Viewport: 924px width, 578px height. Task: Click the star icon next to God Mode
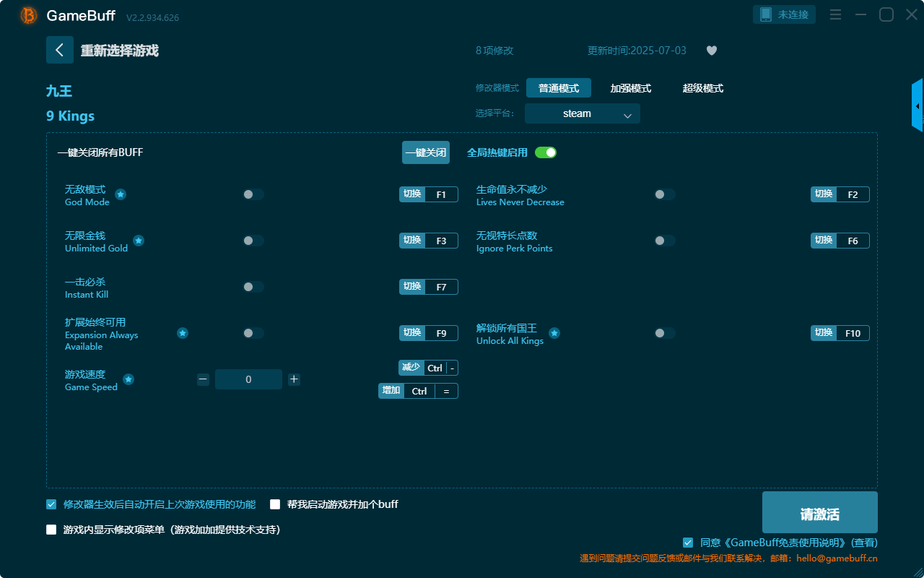point(120,194)
